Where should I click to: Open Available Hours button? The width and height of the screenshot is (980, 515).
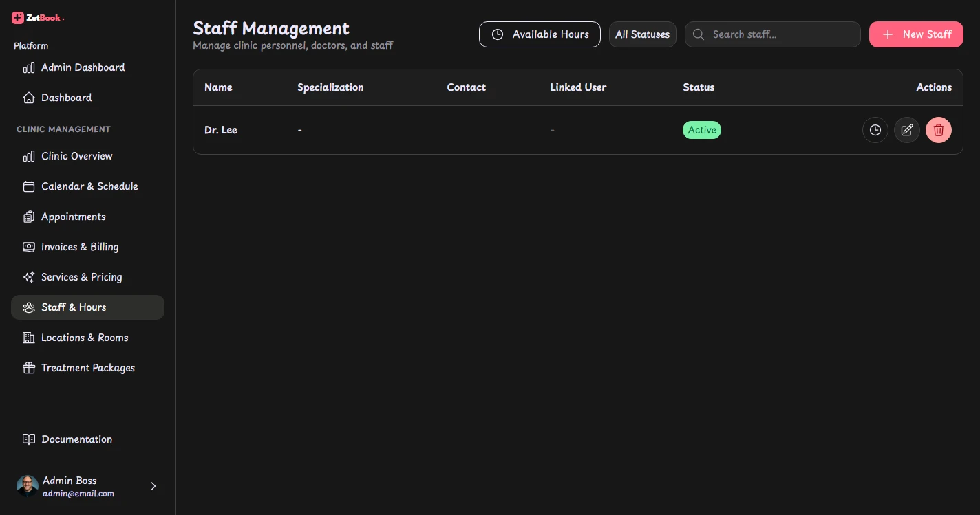(x=540, y=34)
